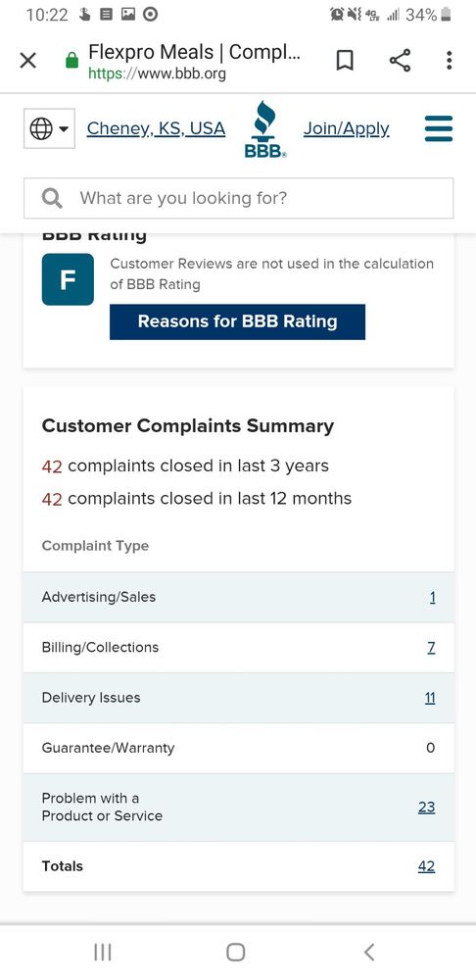Image resolution: width=476 pixels, height=980 pixels.
Task: Open Problem with Product complaint count 23
Action: tap(427, 808)
